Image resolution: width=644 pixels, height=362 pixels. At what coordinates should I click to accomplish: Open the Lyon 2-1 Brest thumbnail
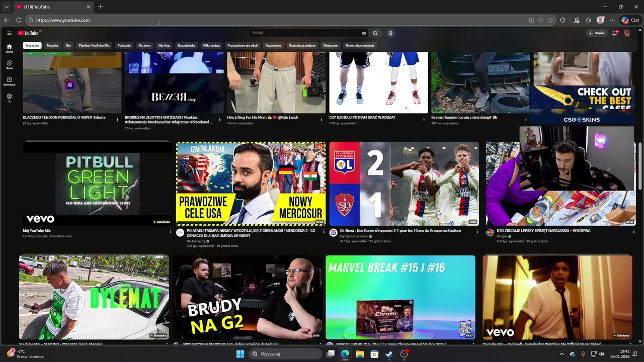point(404,184)
